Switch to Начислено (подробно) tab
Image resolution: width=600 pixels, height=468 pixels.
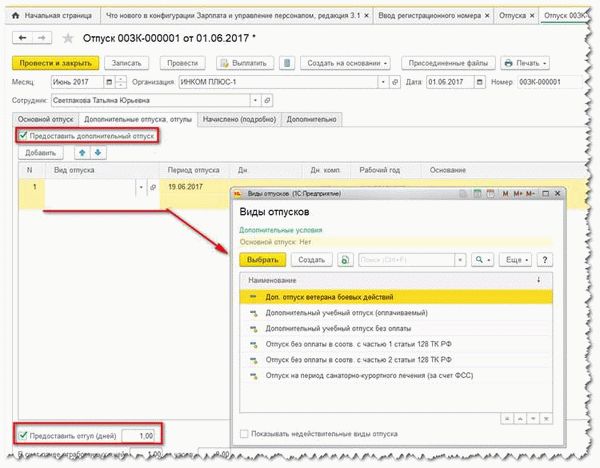click(239, 119)
